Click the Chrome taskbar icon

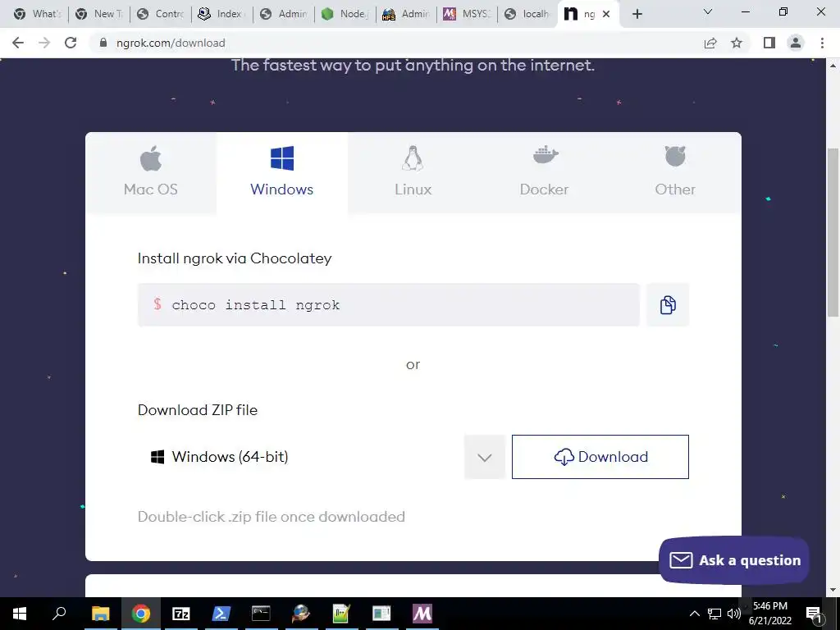tap(141, 614)
